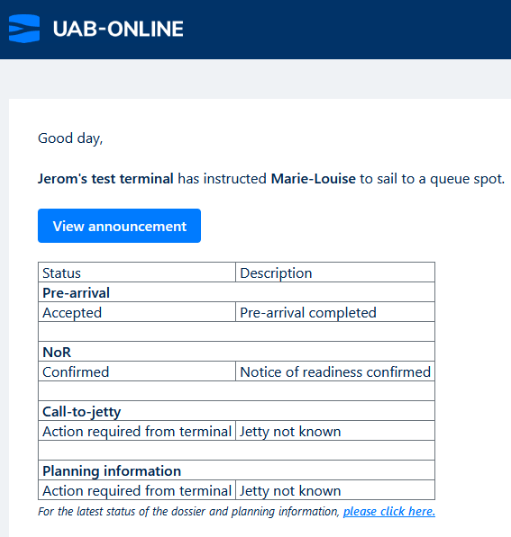This screenshot has width=511, height=537.
Task: Click the bold 'Jerom's test terminal' text
Action: coord(105,178)
